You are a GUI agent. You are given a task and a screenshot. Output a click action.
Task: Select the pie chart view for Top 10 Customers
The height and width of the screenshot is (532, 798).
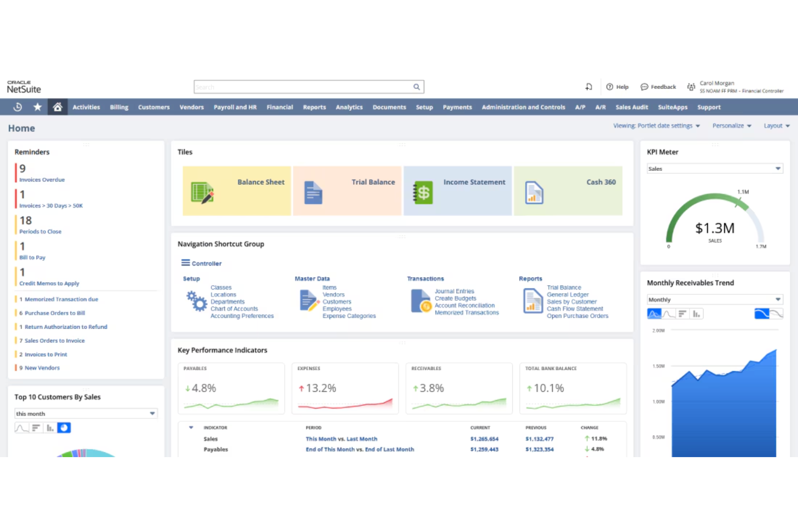point(64,427)
